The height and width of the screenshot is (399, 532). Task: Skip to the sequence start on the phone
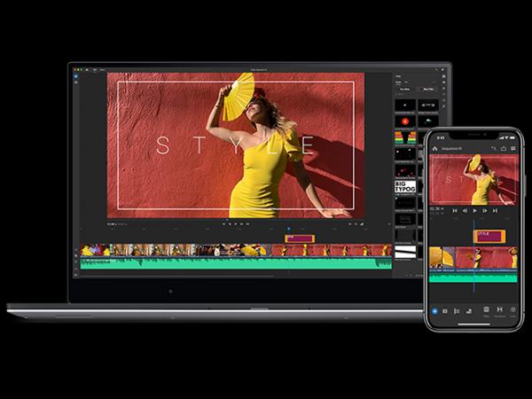(x=455, y=211)
